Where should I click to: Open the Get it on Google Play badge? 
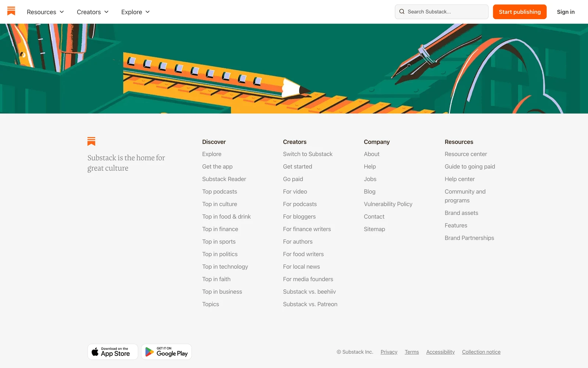point(166,352)
